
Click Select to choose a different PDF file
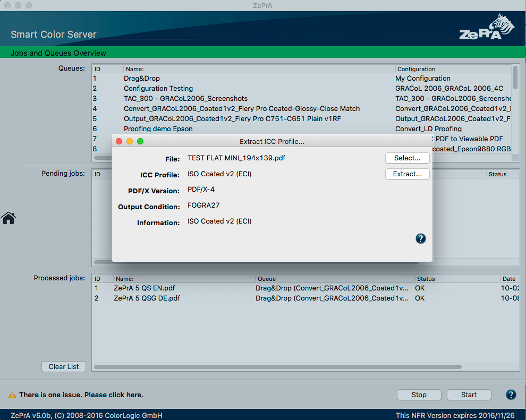[407, 158]
